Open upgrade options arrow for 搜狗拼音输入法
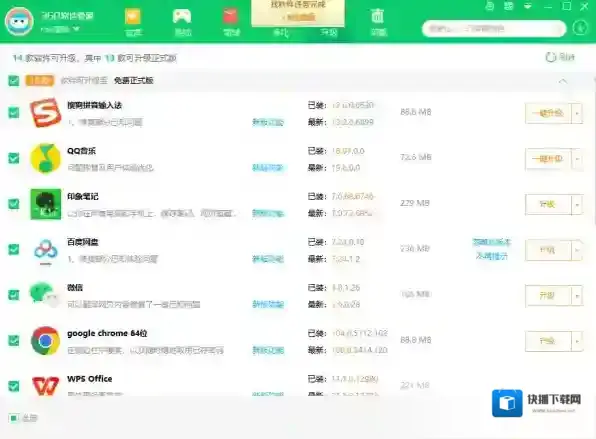Screen dimensions: 596x439 pyautogui.click(x=577, y=113)
